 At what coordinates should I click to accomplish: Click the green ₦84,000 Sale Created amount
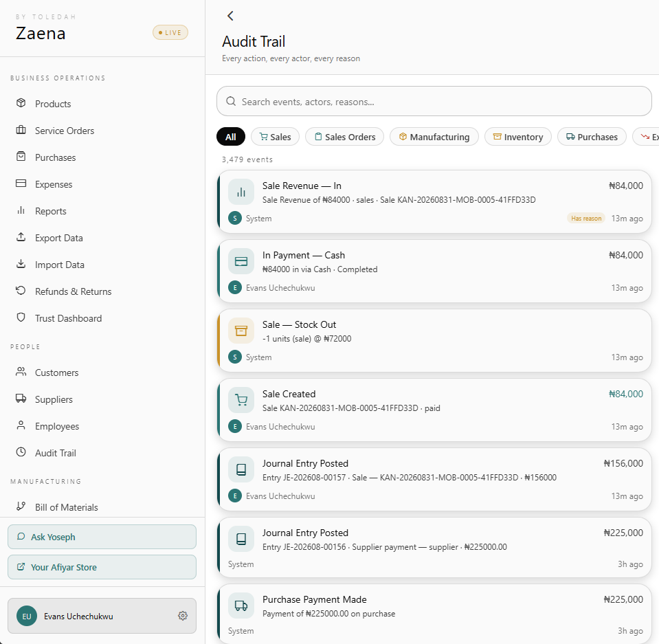point(626,394)
